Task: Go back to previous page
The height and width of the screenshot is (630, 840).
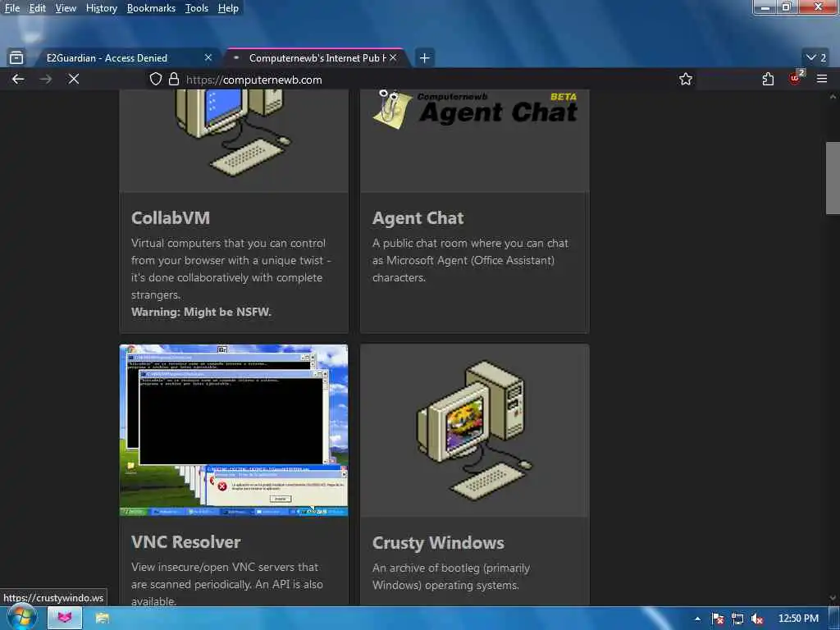Action: [18, 80]
